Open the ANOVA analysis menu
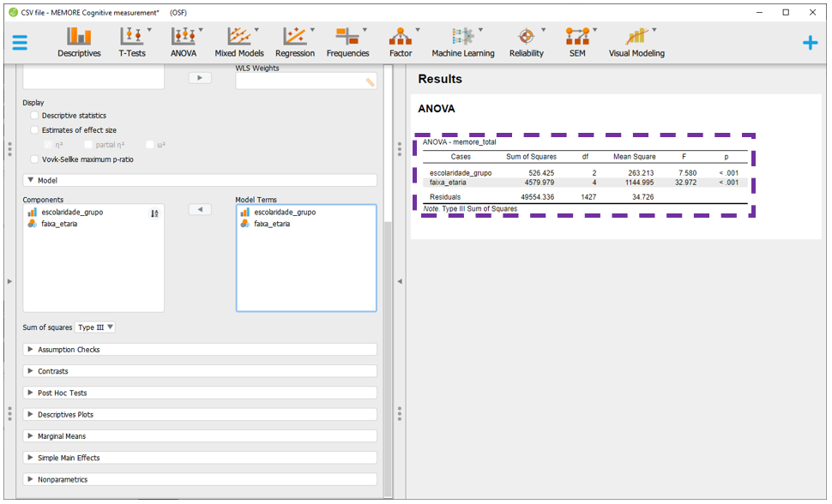Image resolution: width=832 pixels, height=504 pixels. click(x=184, y=42)
